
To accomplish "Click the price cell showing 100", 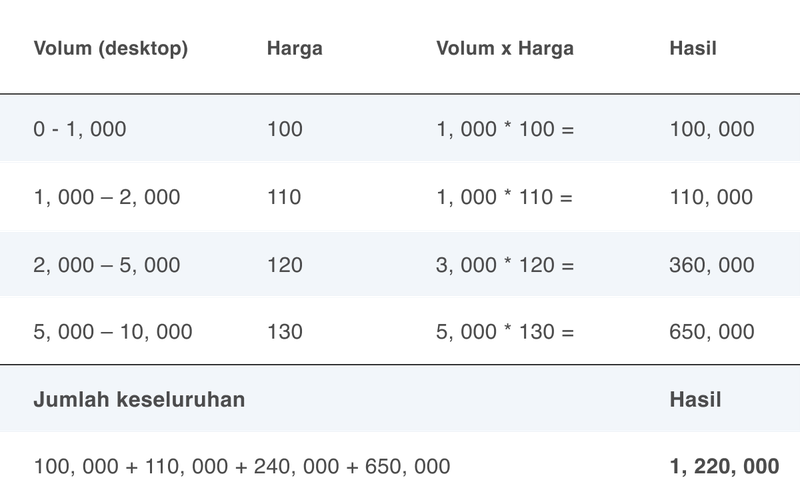I will click(x=285, y=129).
